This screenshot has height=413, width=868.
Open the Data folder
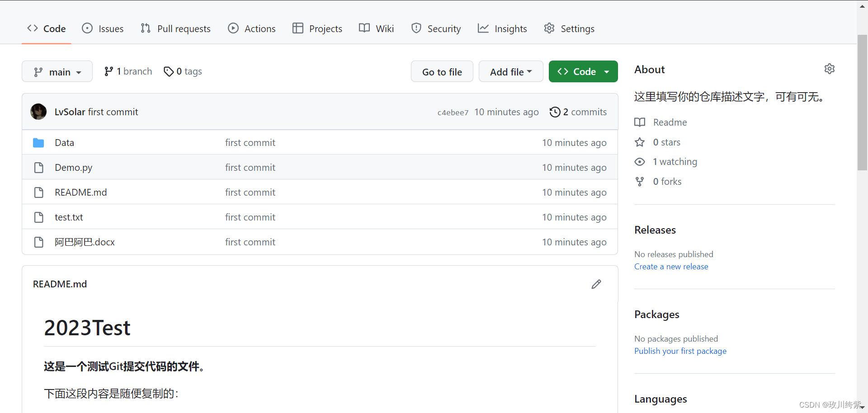coord(64,142)
